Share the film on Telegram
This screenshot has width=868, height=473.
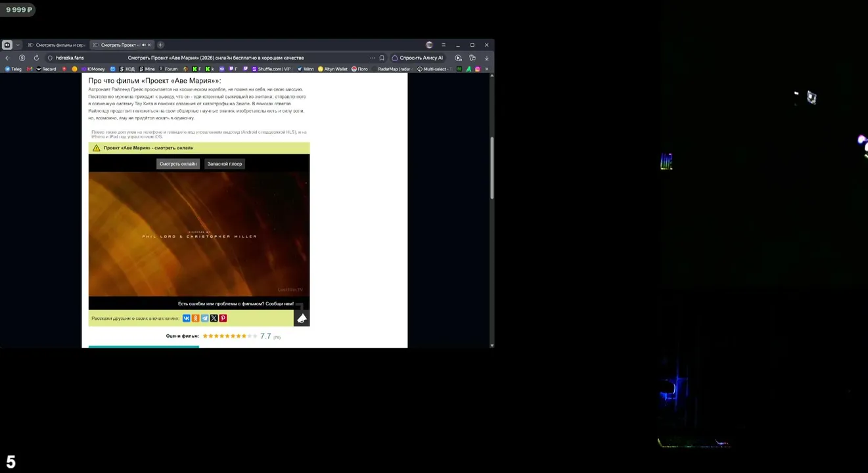[205, 318]
